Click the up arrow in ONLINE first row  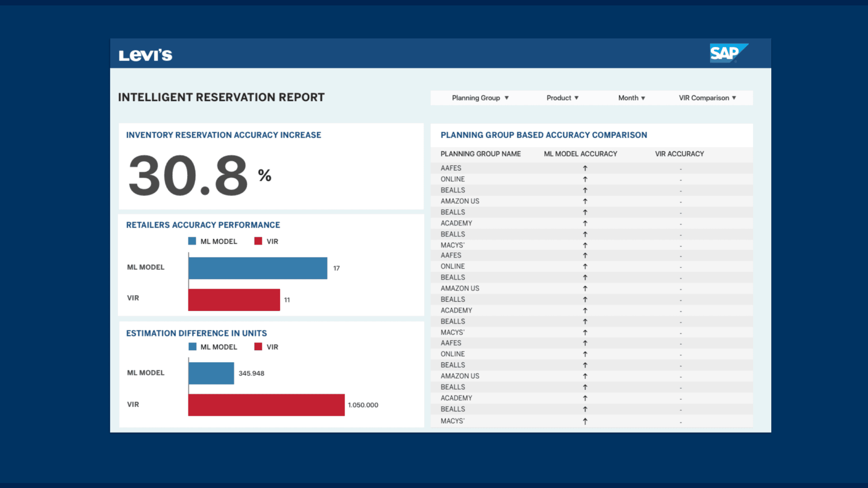click(x=585, y=179)
